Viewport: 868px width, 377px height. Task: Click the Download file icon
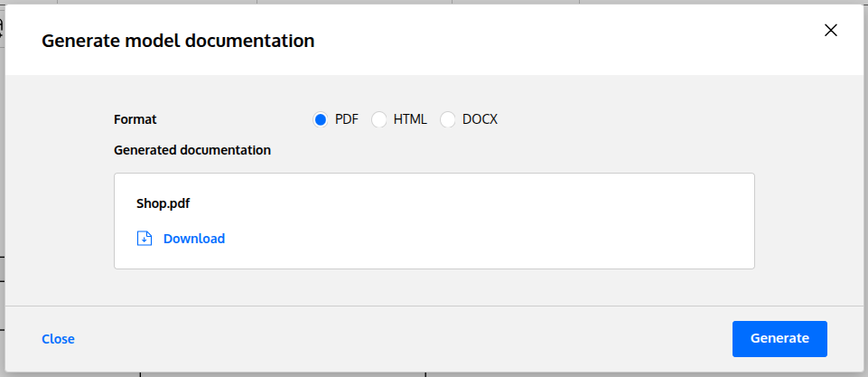(144, 239)
